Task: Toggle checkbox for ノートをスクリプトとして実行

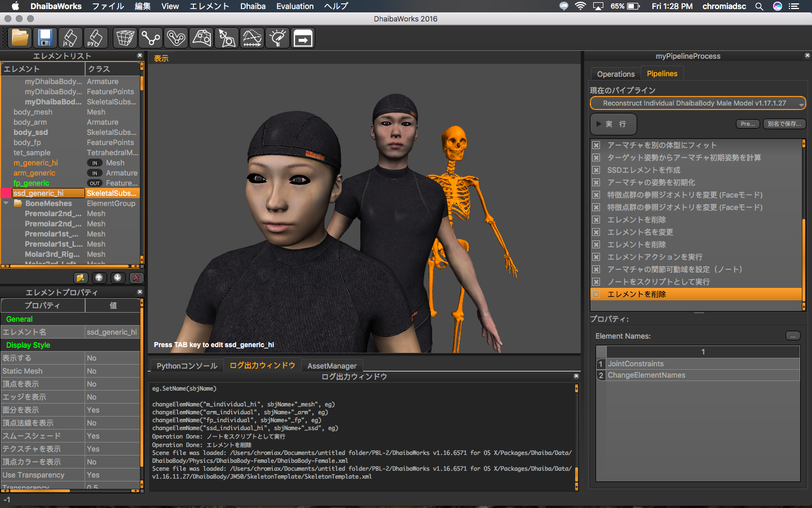Action: point(596,282)
